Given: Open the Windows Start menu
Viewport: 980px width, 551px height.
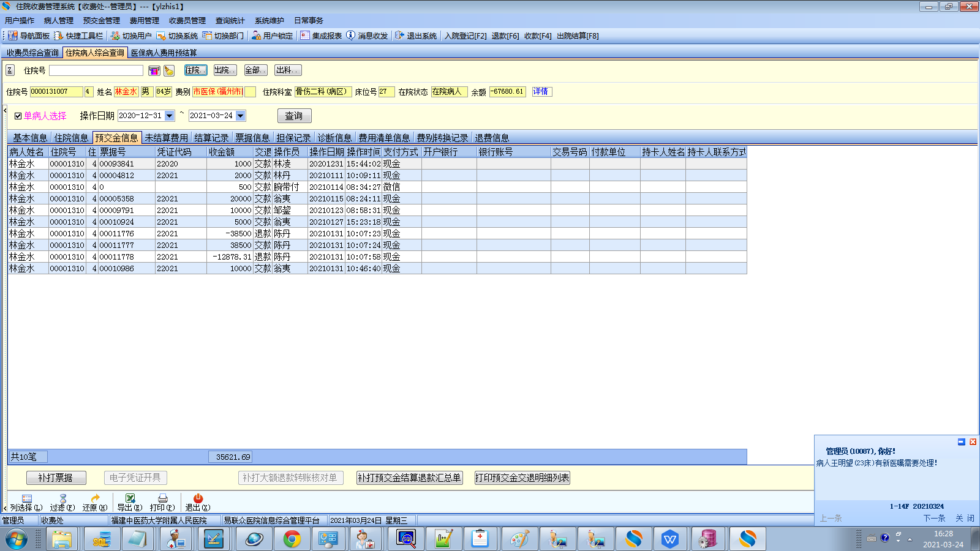Looking at the screenshot, I should tap(17, 539).
